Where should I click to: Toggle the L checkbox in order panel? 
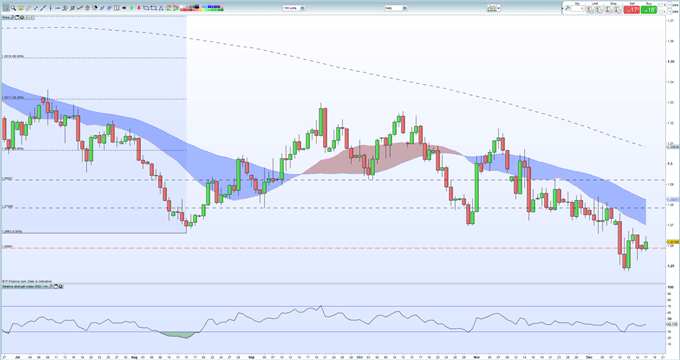661,12
